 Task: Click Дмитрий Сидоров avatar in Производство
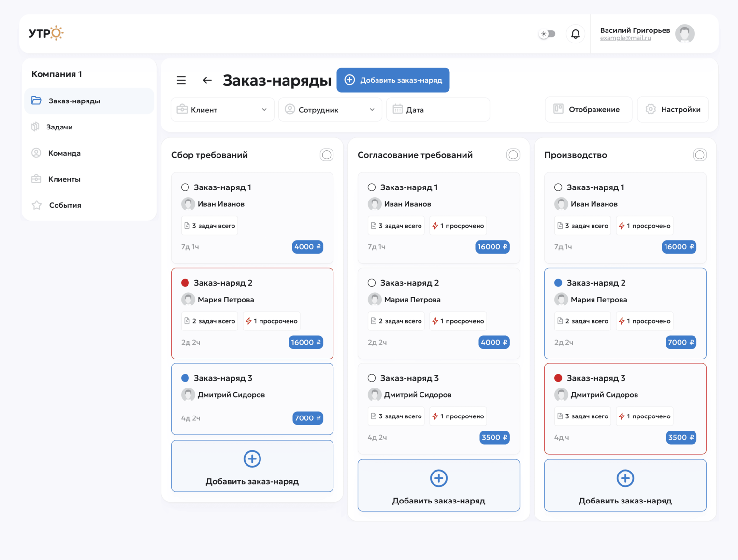tap(561, 395)
